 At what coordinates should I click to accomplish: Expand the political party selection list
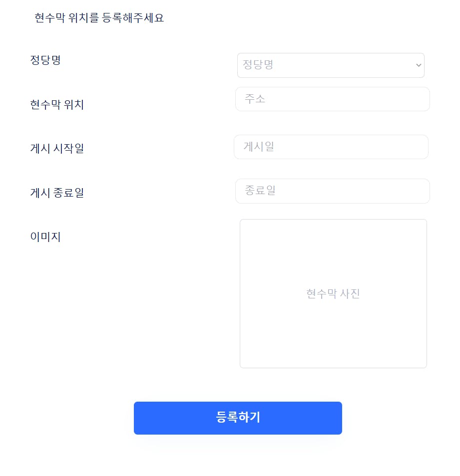[x=331, y=65]
